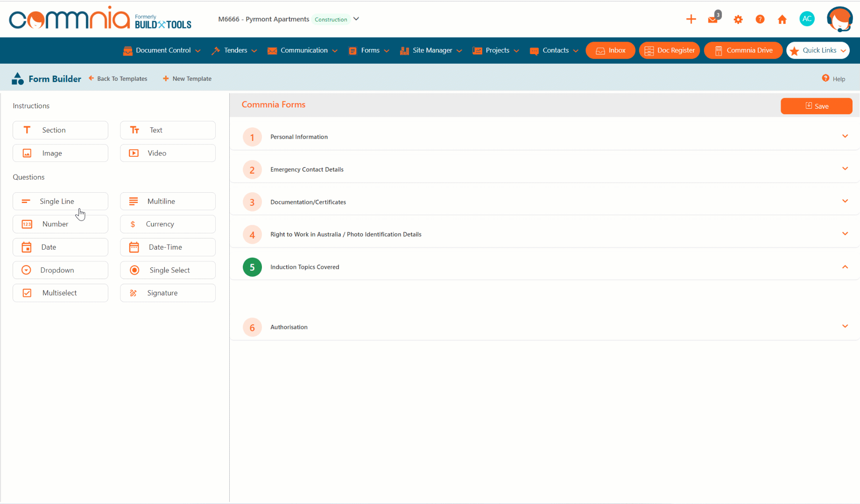Open the Document Control menu
The width and height of the screenshot is (860, 504).
(x=161, y=50)
